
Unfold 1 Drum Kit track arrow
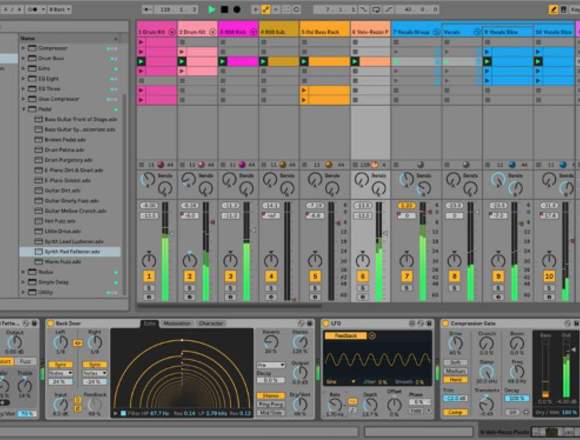tap(172, 32)
